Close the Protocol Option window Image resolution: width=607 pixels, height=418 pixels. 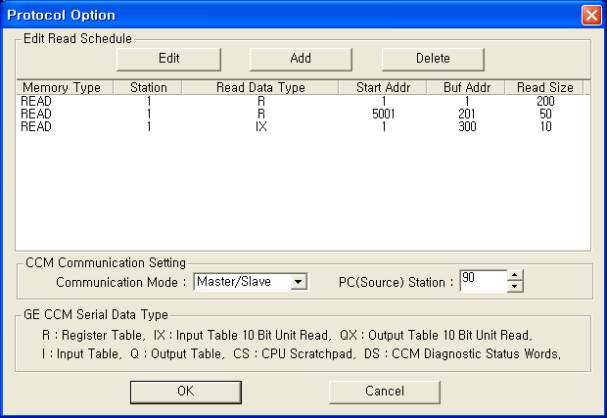coord(591,15)
